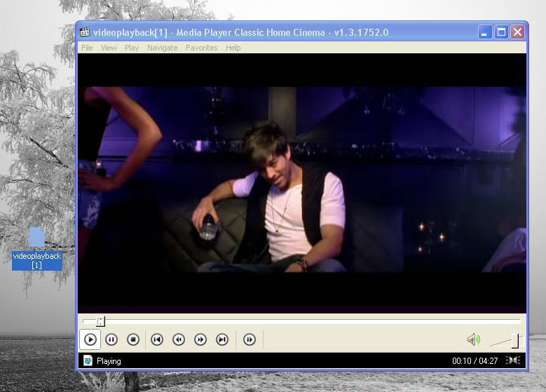This screenshot has height=392, width=546.
Task: Click the 00:10 / 04:27 time display
Action: (x=475, y=361)
